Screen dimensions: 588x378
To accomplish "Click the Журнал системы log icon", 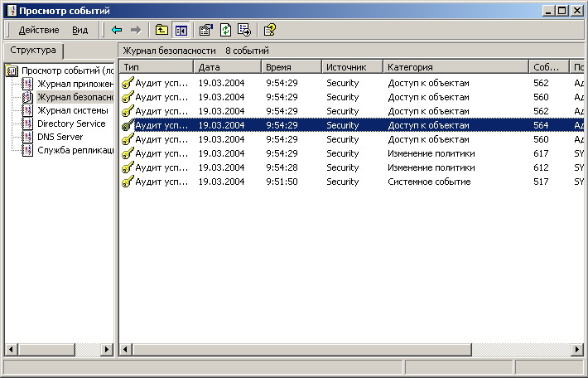I will pos(27,110).
